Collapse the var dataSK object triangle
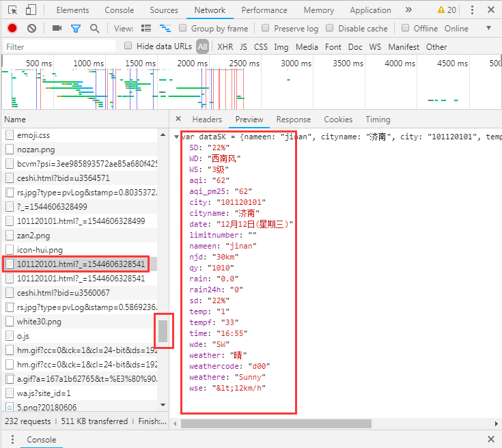This screenshot has height=448, width=502. (176, 137)
